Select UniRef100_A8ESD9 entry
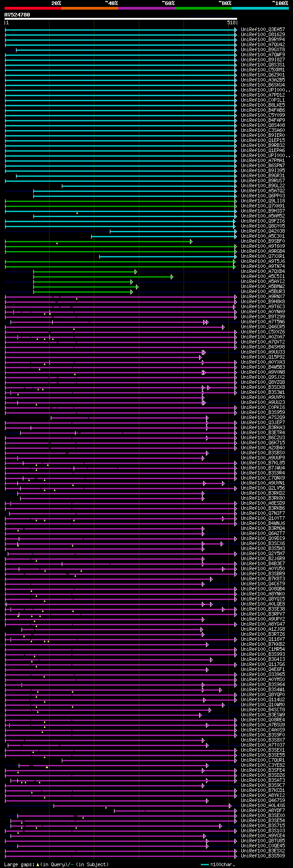 tap(263, 503)
